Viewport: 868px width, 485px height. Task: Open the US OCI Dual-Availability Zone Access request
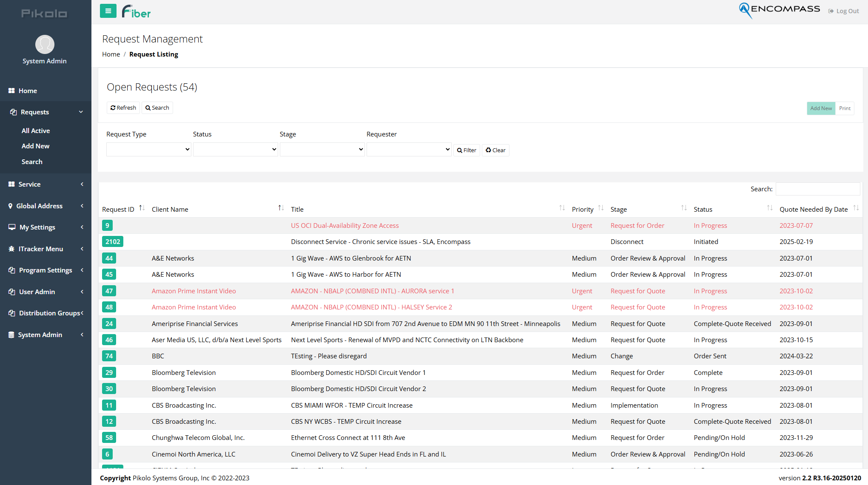345,225
